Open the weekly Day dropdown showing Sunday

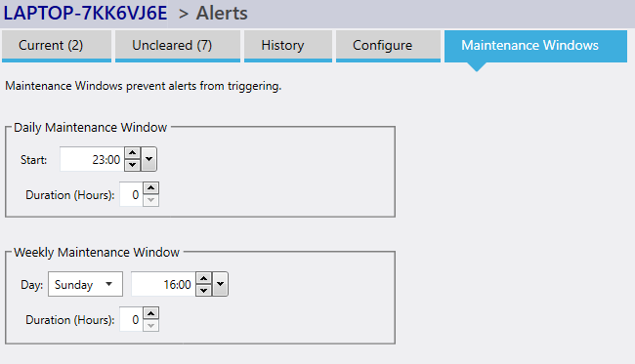[x=85, y=284]
